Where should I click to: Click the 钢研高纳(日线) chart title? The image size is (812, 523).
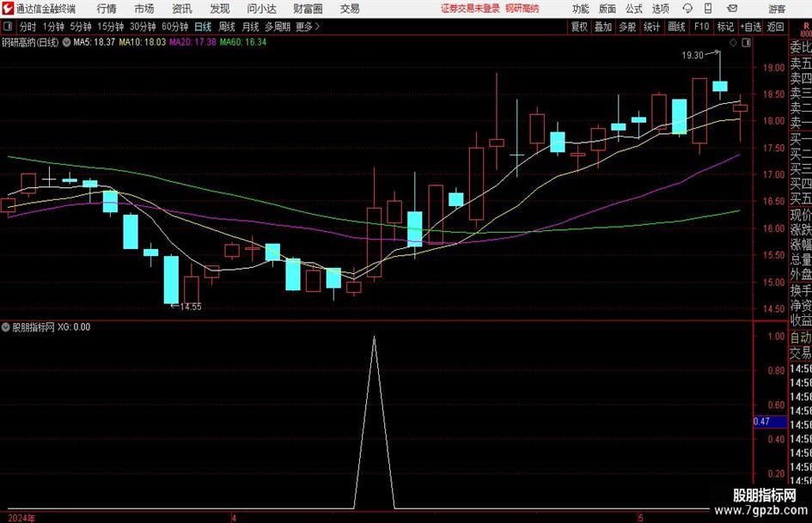[30, 42]
